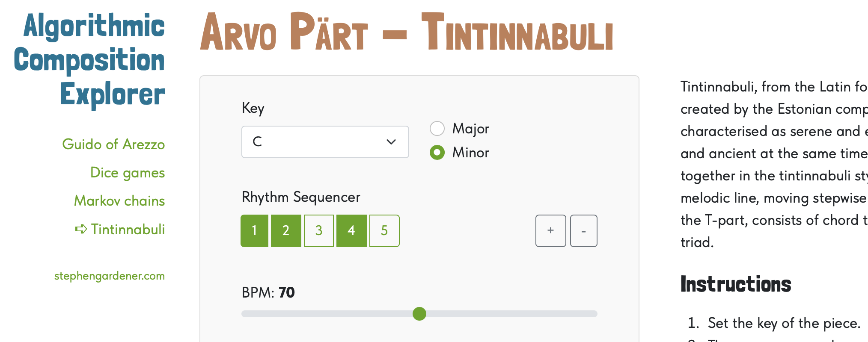This screenshot has height=342, width=868.
Task: Click the BPM slider handle
Action: pos(419,314)
